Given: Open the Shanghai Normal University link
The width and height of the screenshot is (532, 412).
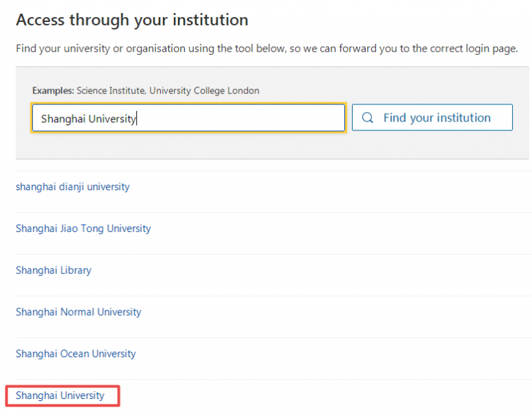Looking at the screenshot, I should point(78,312).
